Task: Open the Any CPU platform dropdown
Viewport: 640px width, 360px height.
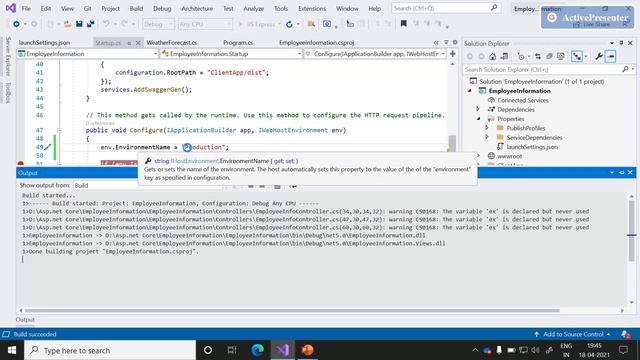Action: [205, 24]
